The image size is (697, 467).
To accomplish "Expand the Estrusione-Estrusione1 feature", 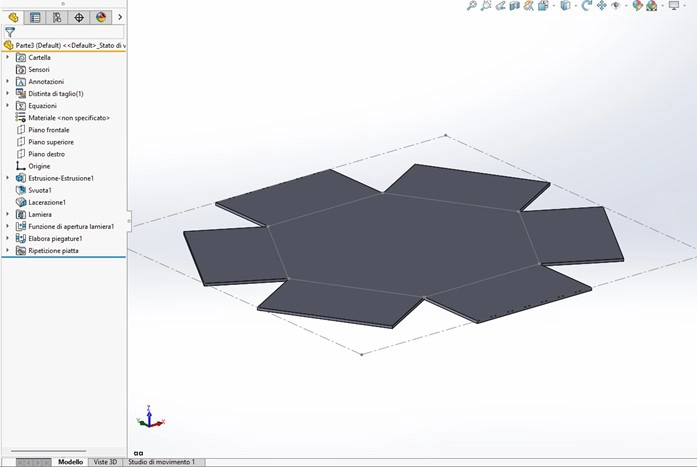I will point(8,178).
